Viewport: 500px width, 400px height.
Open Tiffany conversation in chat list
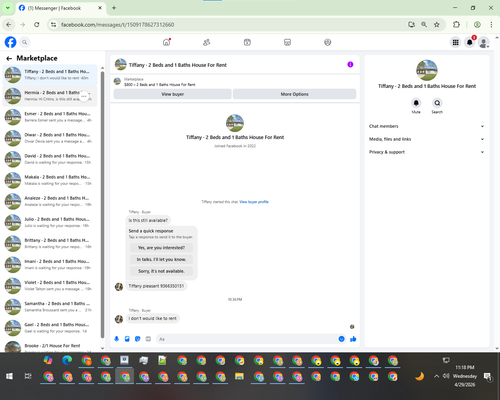tap(50, 75)
